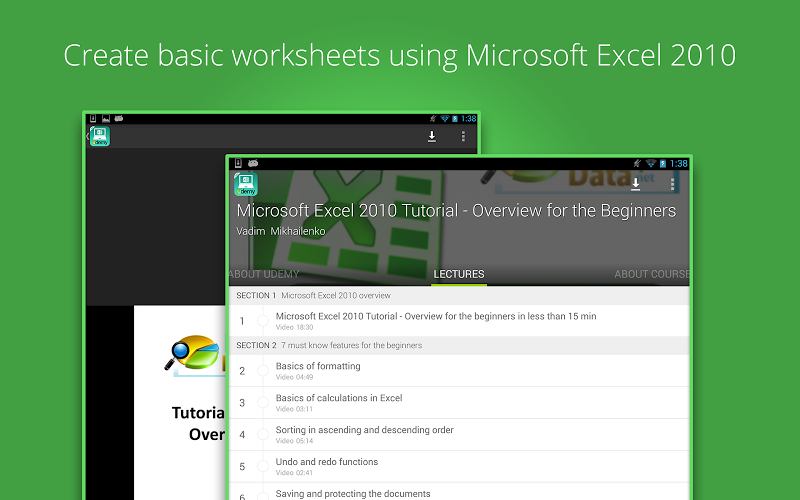Tap SECTION 2 7 must know features header

tap(459, 345)
